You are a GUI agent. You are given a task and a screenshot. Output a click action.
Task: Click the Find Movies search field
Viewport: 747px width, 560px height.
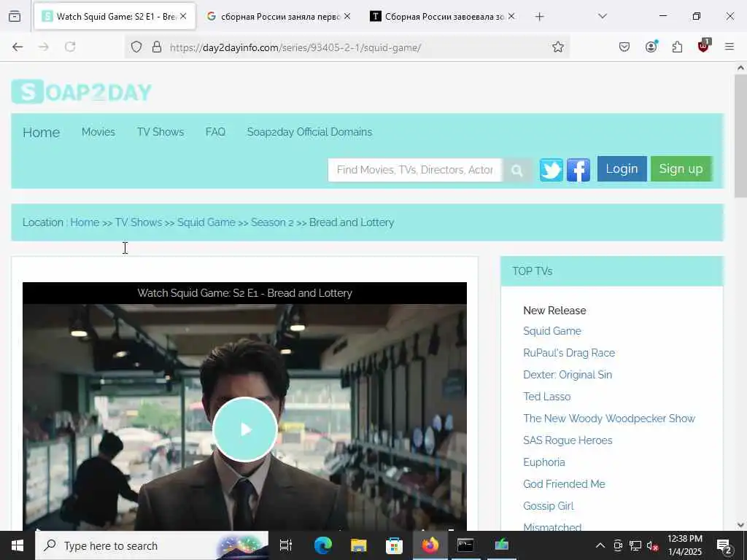[415, 170]
